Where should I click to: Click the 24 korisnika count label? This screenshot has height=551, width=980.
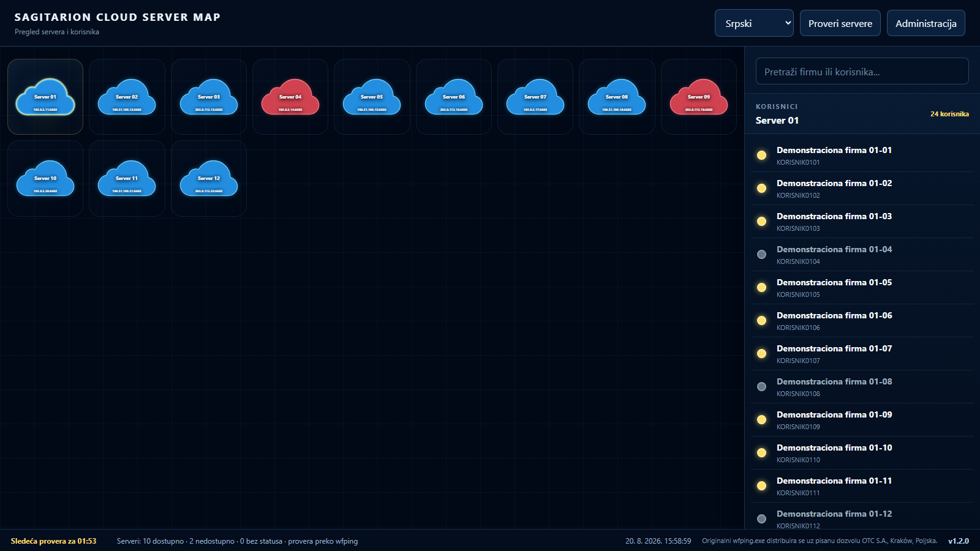click(x=949, y=114)
